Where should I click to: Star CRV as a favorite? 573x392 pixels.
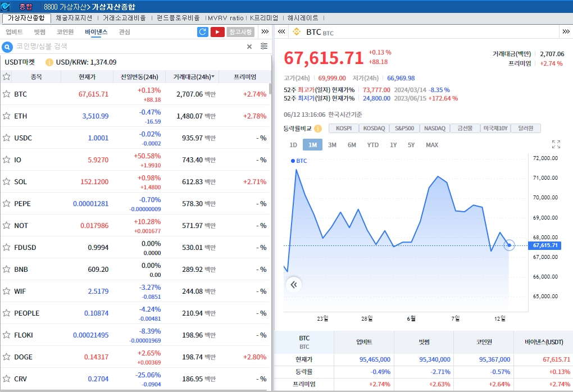(x=7, y=379)
